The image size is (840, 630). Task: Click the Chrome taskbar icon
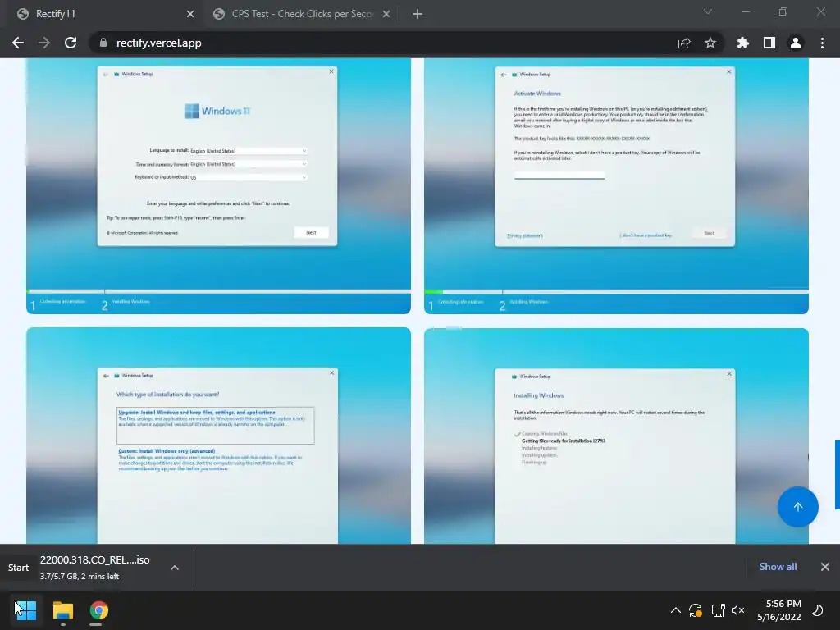click(x=98, y=610)
